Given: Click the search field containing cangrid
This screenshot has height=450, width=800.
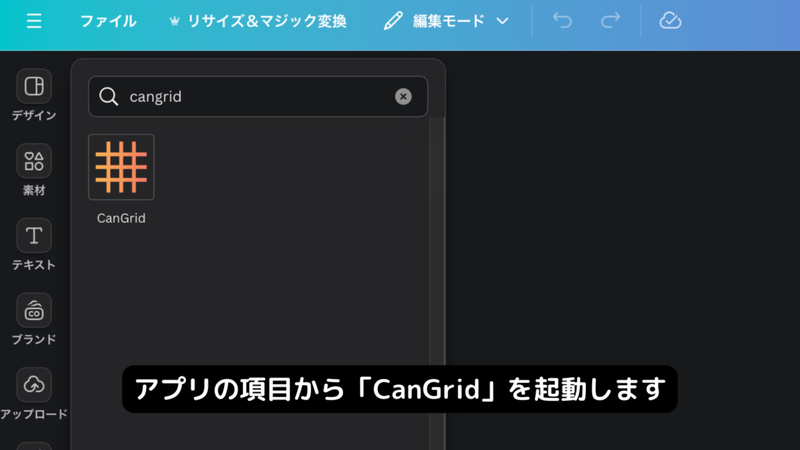Looking at the screenshot, I should coord(258,96).
